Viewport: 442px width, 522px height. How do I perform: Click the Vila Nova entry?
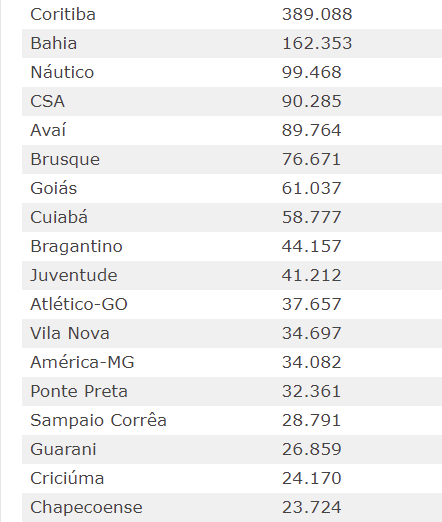[70, 333]
